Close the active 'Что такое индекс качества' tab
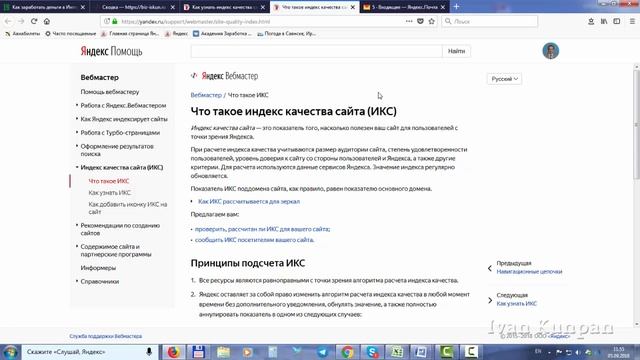 tap(353, 7)
